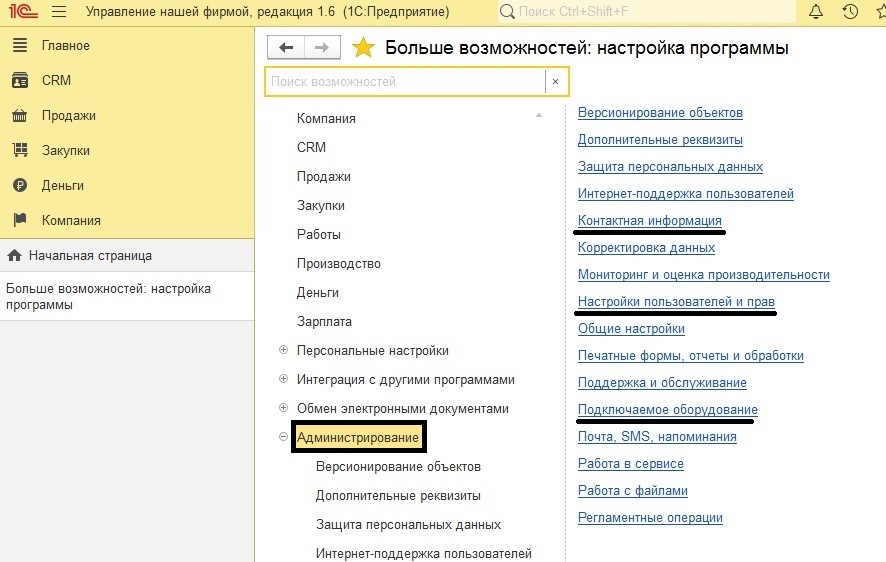Image resolution: width=886 pixels, height=562 pixels.
Task: Clear the feature search field with X
Action: click(555, 82)
